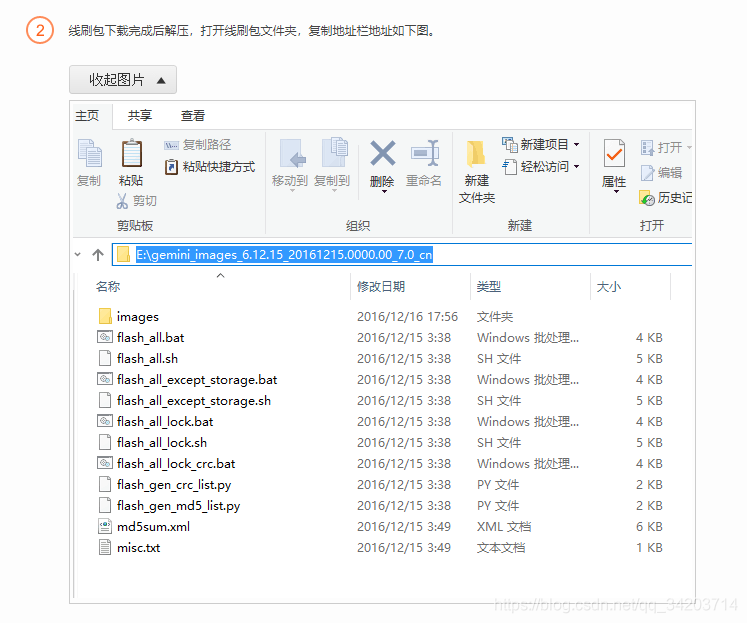This screenshot has width=747, height=623.
Task: Expand Copy to dropdown arrow
Action: [x=334, y=191]
